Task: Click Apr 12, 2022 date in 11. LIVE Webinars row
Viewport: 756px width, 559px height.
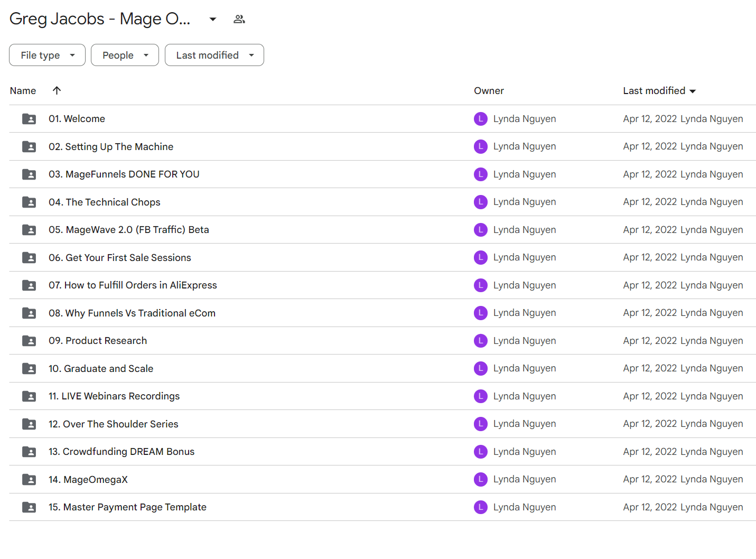Action: click(650, 396)
